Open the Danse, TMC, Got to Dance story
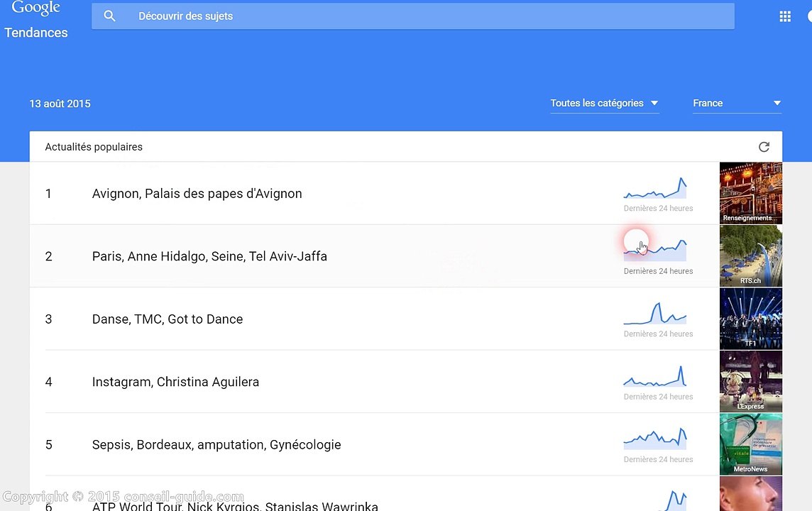The width and height of the screenshot is (812, 511). pyautogui.click(x=168, y=319)
